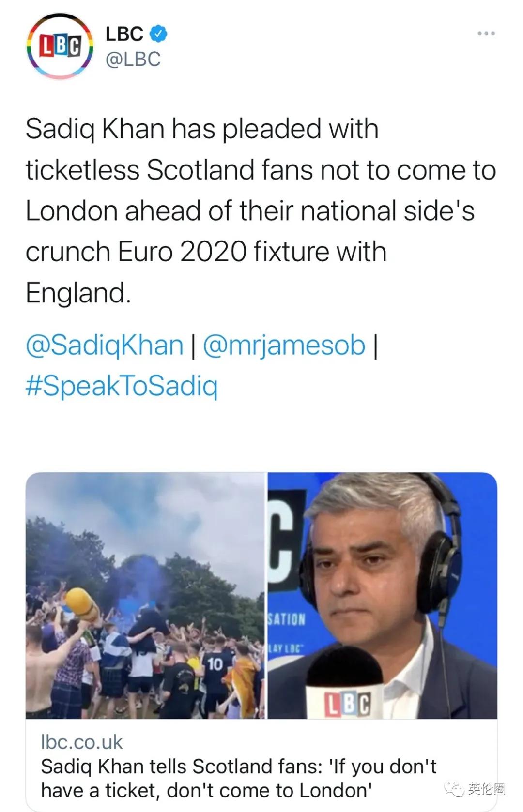Click the number 10 jersey in crowd photo
Viewport: 523px width, 812px height.
[x=215, y=663]
